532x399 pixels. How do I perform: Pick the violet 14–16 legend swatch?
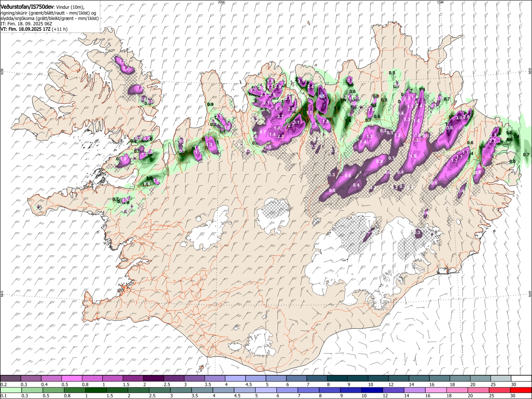point(415,390)
